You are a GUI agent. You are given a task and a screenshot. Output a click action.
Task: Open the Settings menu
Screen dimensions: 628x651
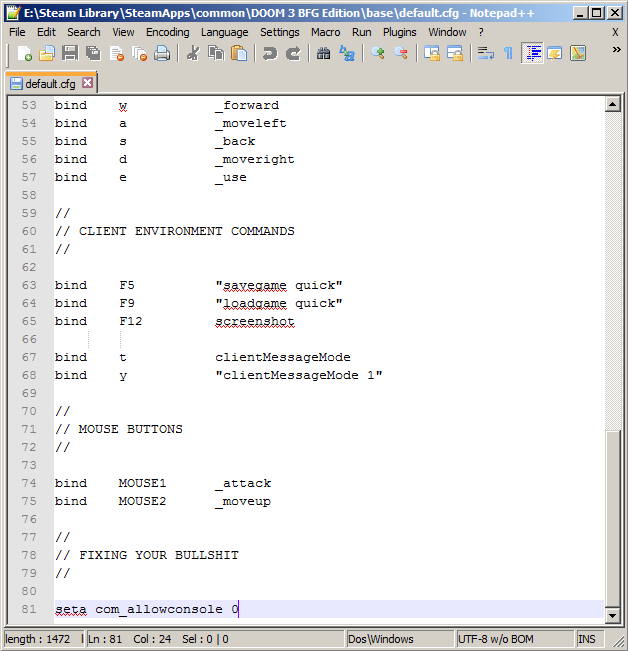(x=279, y=32)
